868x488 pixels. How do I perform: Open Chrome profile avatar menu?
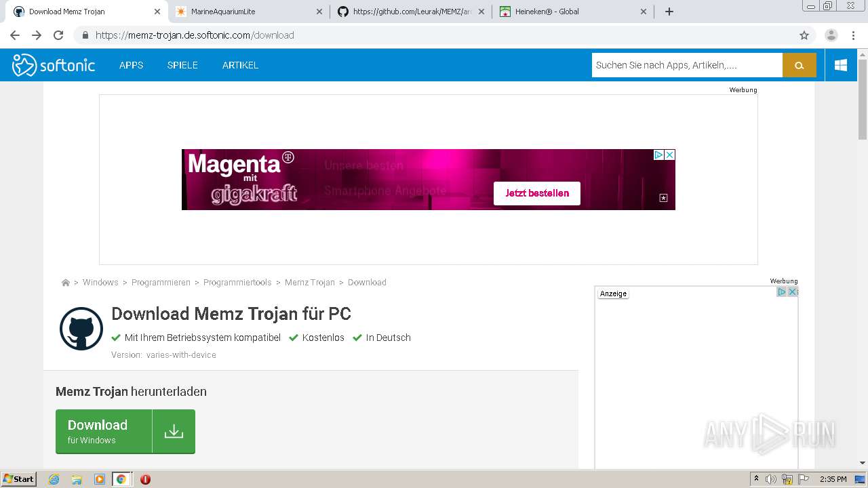coord(831,35)
